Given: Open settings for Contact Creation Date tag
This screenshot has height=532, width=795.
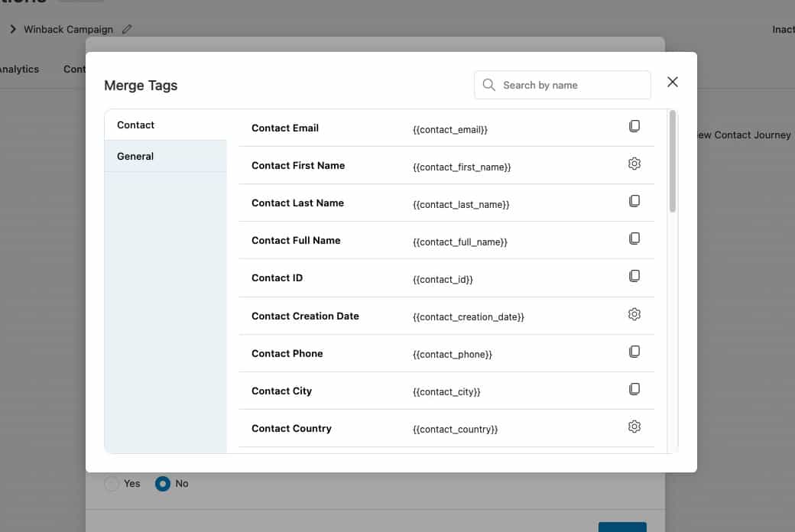Looking at the screenshot, I should 634,314.
